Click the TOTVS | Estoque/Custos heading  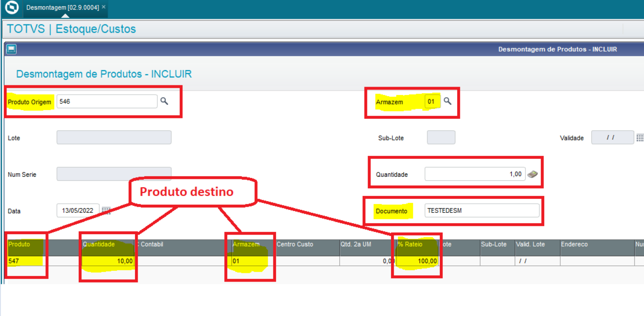coord(71,29)
